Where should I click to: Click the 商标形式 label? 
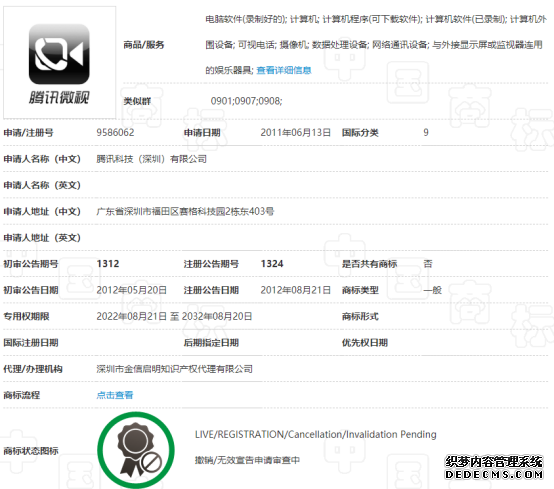(x=360, y=316)
